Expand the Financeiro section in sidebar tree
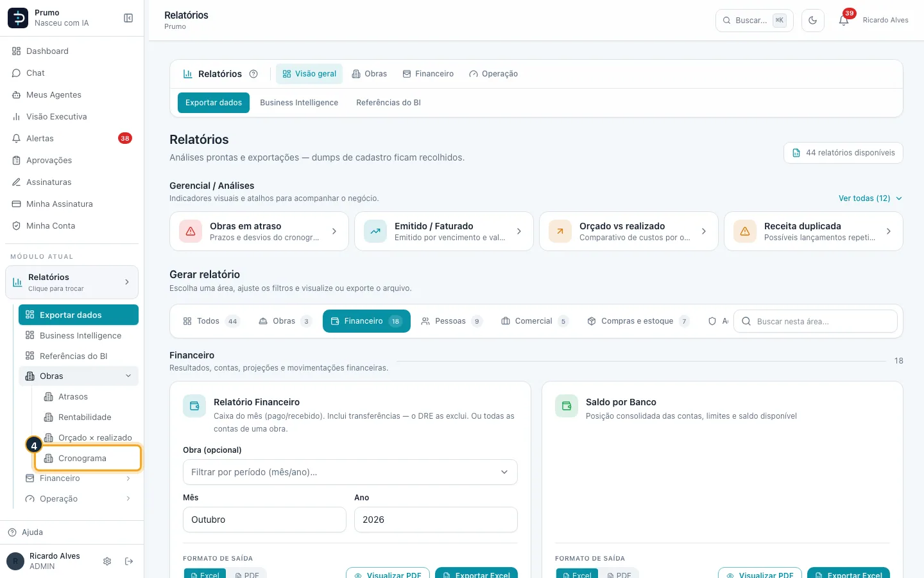This screenshot has height=578, width=924. [x=78, y=478]
